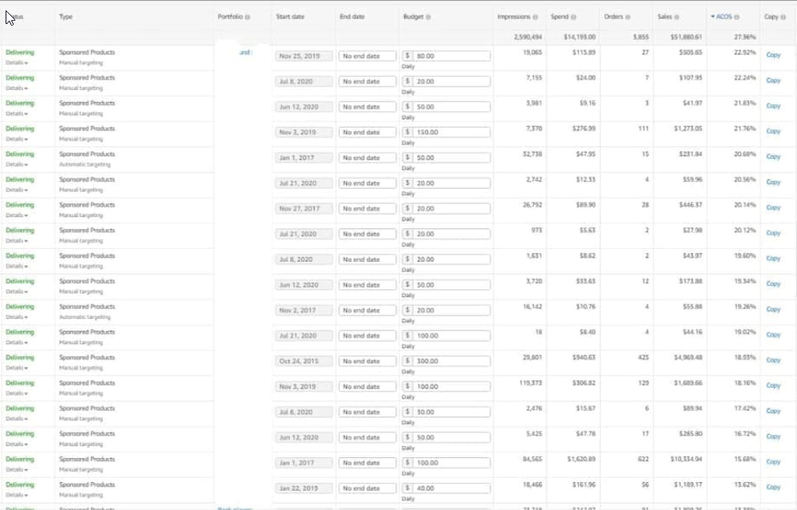Click the partial portfolio link in first row

245,52
